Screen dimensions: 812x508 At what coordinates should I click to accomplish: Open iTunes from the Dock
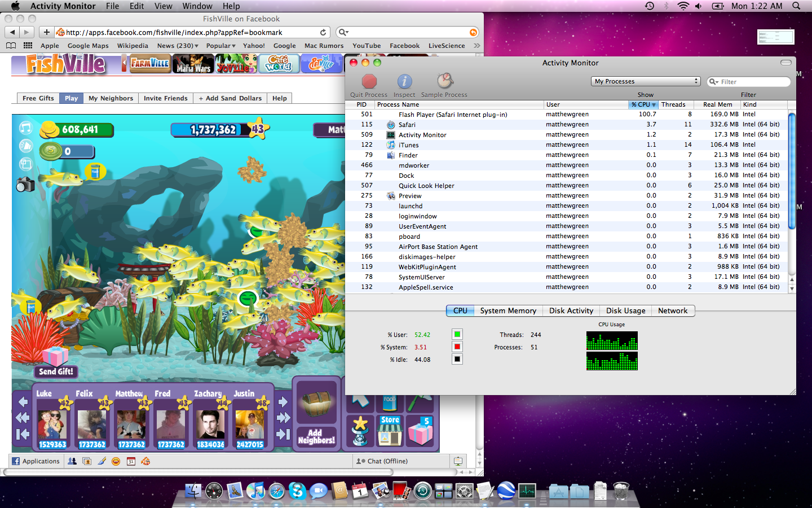point(256,491)
